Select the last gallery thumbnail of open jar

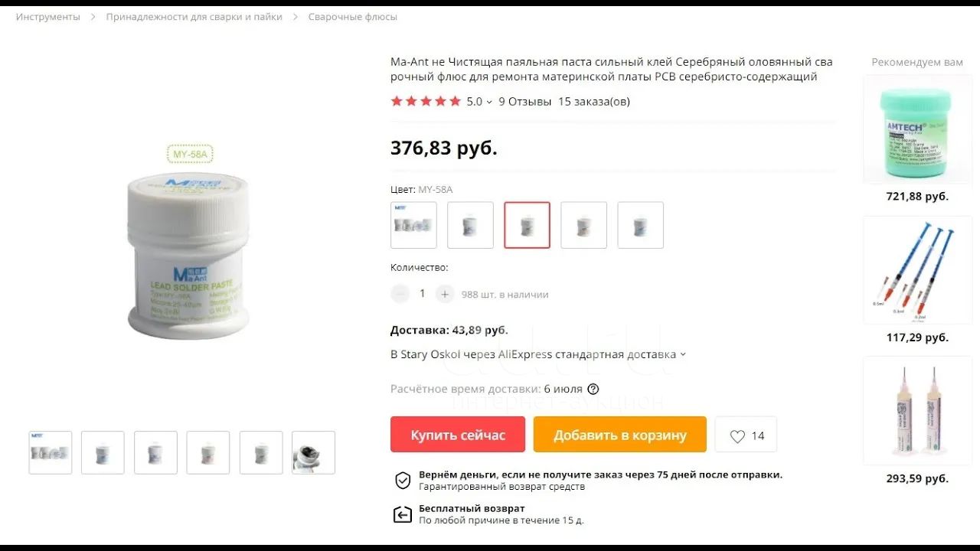tap(313, 452)
